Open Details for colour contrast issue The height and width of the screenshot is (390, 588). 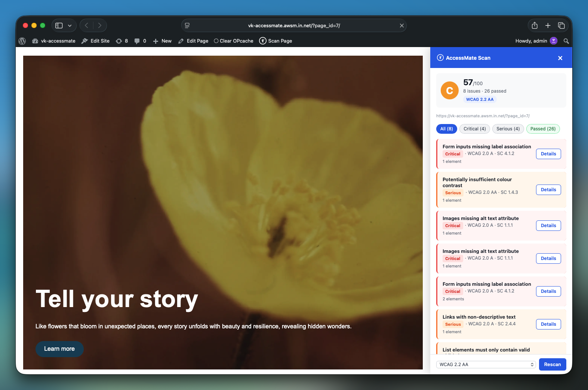[548, 190]
